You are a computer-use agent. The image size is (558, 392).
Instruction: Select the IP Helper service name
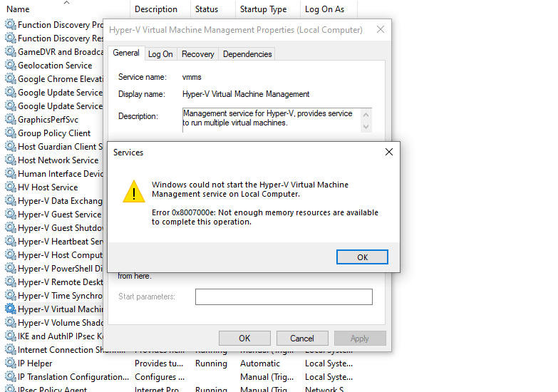pos(35,363)
